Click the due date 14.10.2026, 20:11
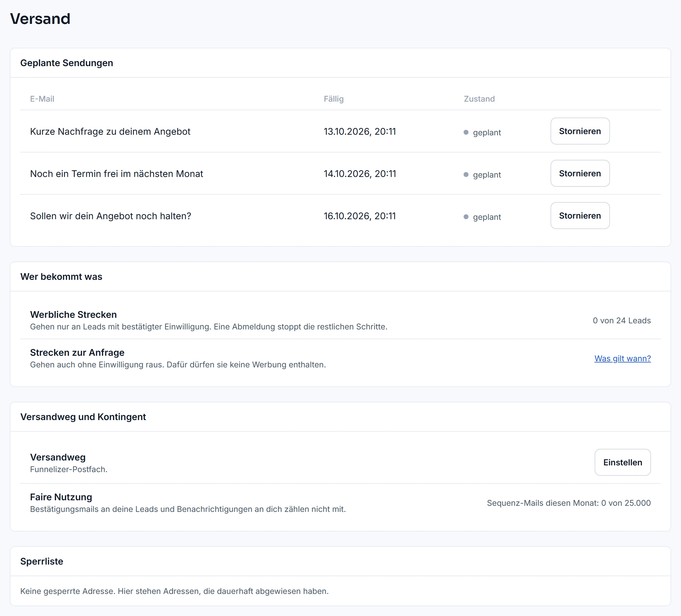This screenshot has height=616, width=681. coord(359,174)
